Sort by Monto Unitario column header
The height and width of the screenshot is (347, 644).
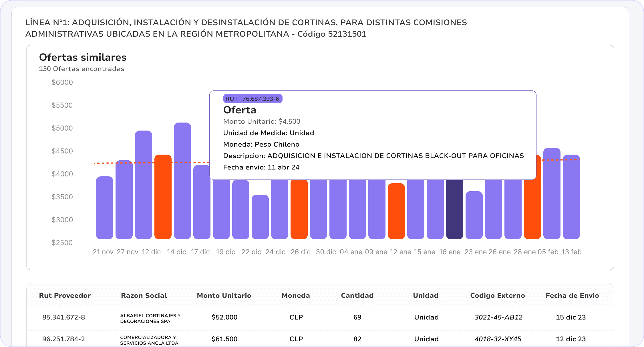[x=224, y=295]
